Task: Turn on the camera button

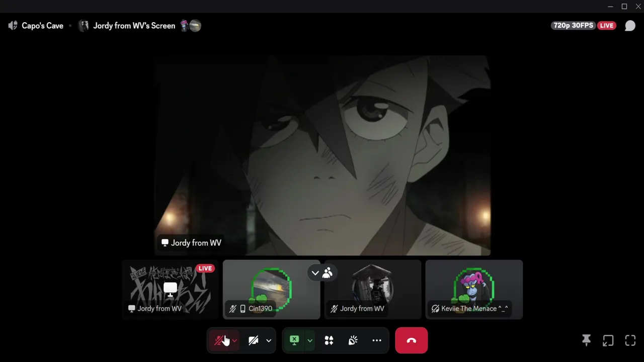Action: [x=254, y=340]
